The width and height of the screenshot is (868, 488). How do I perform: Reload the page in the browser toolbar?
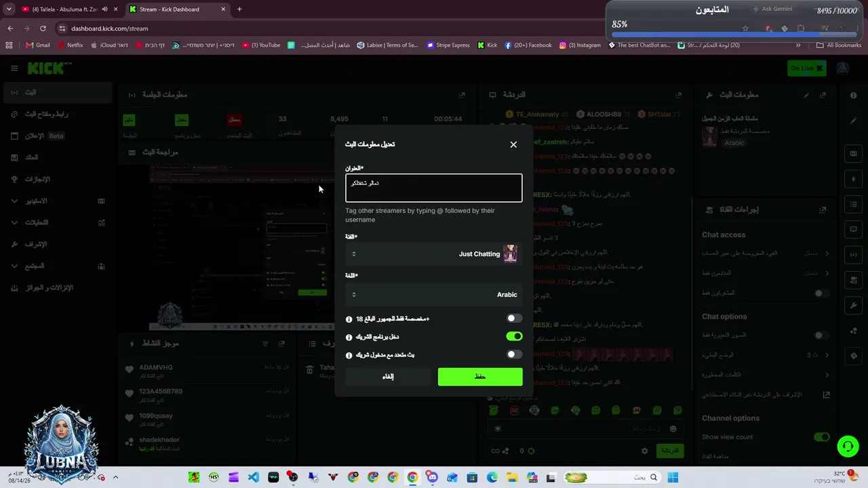tap(43, 28)
